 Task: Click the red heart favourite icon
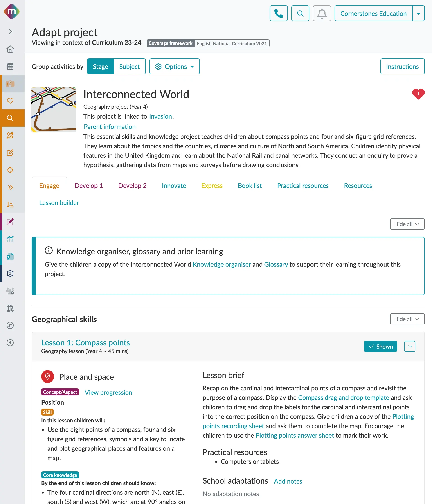pos(418,94)
